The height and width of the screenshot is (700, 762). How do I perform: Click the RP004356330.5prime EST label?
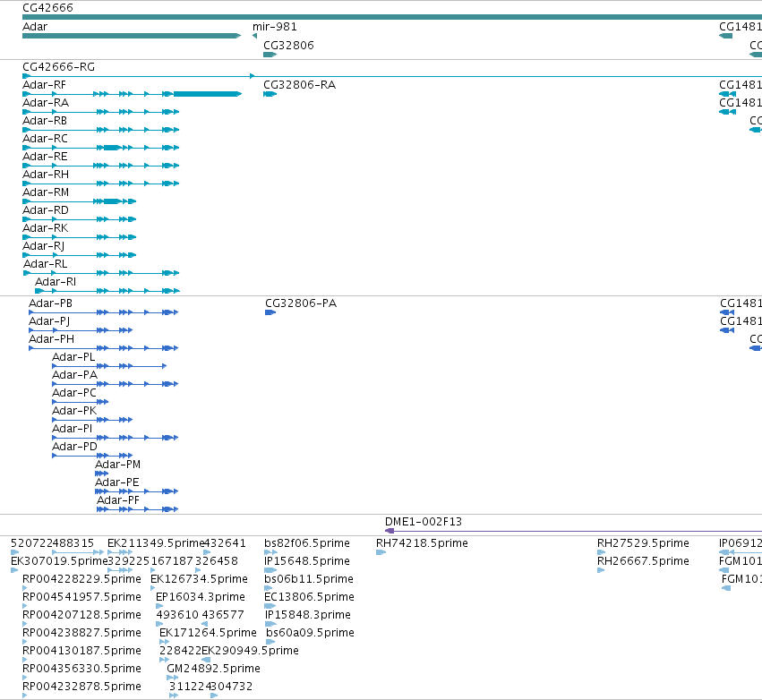81,669
